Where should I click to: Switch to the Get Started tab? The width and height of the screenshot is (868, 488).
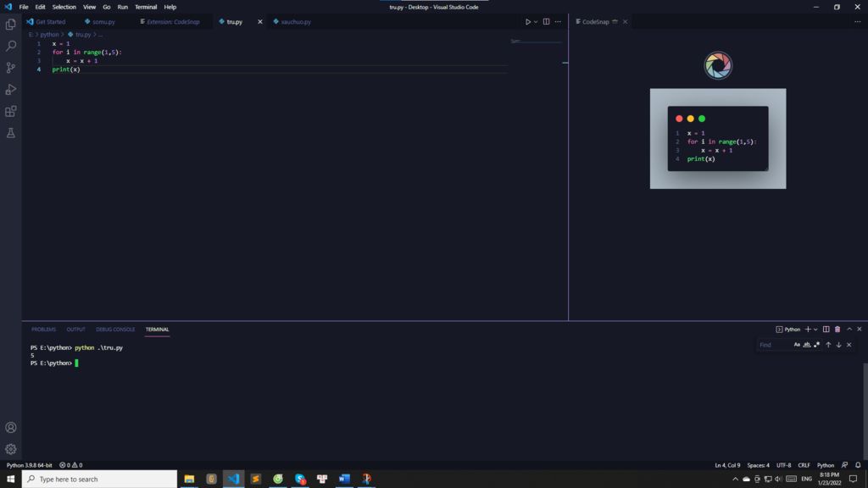(x=50, y=21)
